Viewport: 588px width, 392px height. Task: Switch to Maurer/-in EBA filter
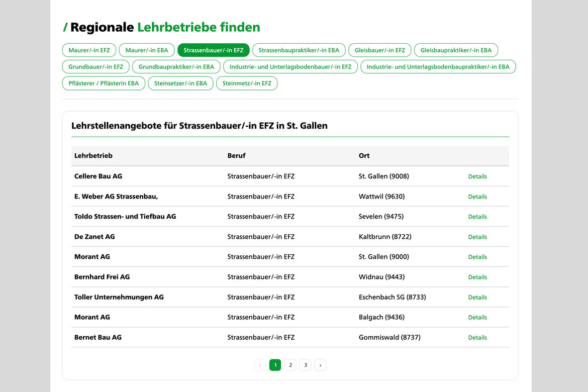point(147,50)
